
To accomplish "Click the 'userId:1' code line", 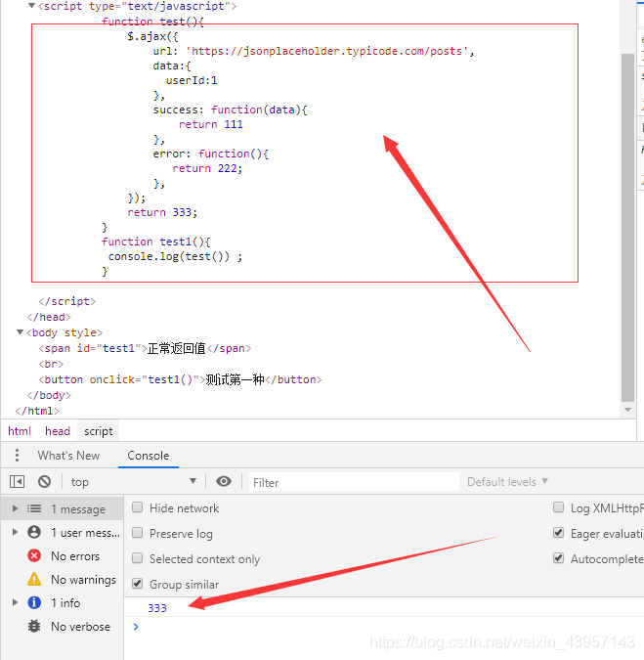I will (x=192, y=80).
